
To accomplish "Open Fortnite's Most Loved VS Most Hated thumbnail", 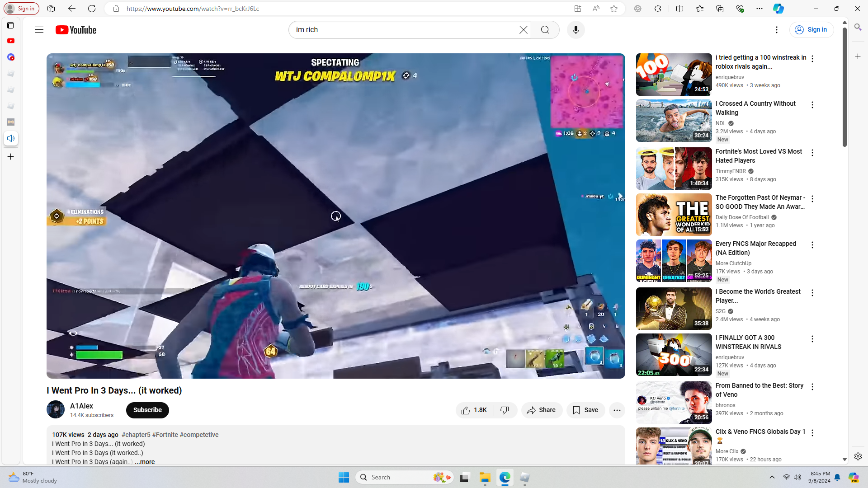I will point(674,169).
